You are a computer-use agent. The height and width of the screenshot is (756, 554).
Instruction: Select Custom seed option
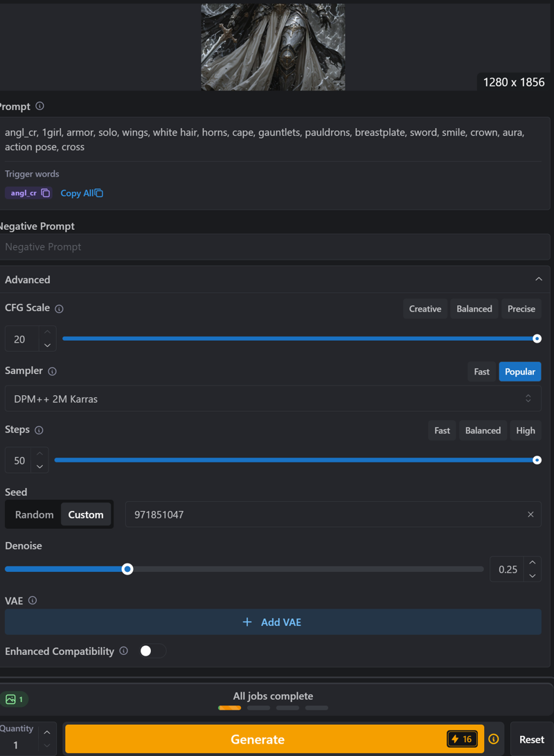(x=86, y=514)
